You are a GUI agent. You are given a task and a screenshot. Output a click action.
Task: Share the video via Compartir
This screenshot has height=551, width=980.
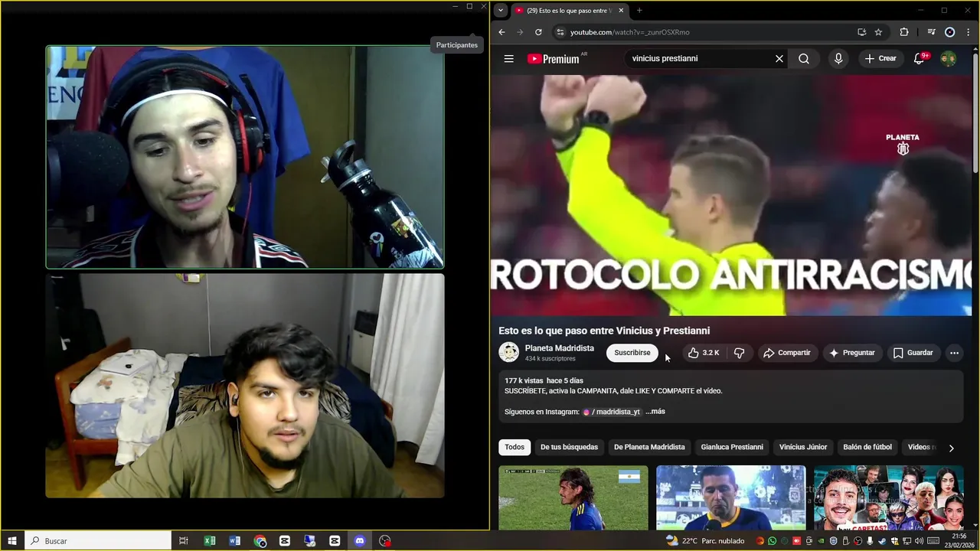(x=787, y=353)
